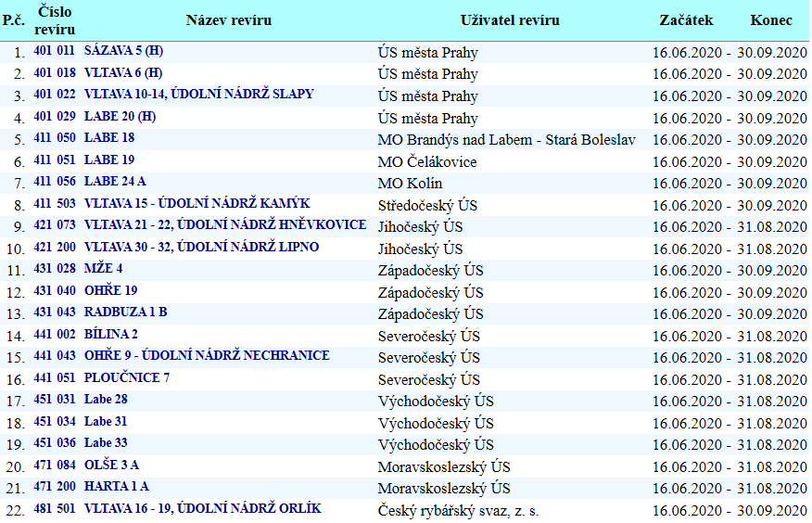Open the LABE 24 A link

(115, 181)
